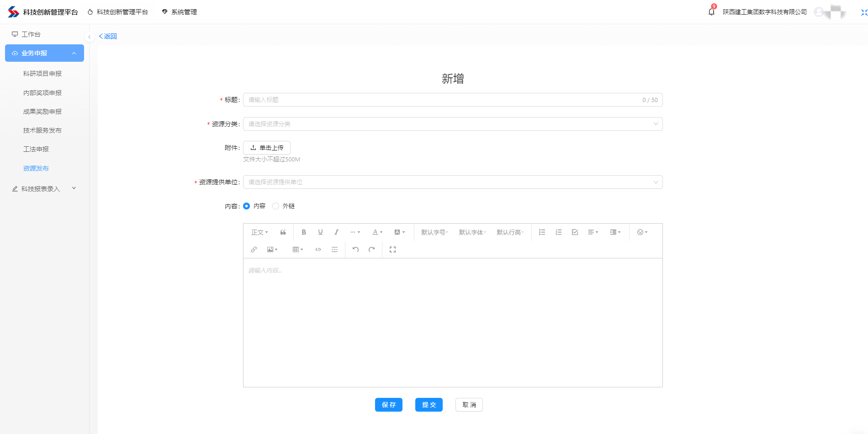Enter fullscreen mode of the editor
The image size is (868, 434).
click(x=392, y=250)
